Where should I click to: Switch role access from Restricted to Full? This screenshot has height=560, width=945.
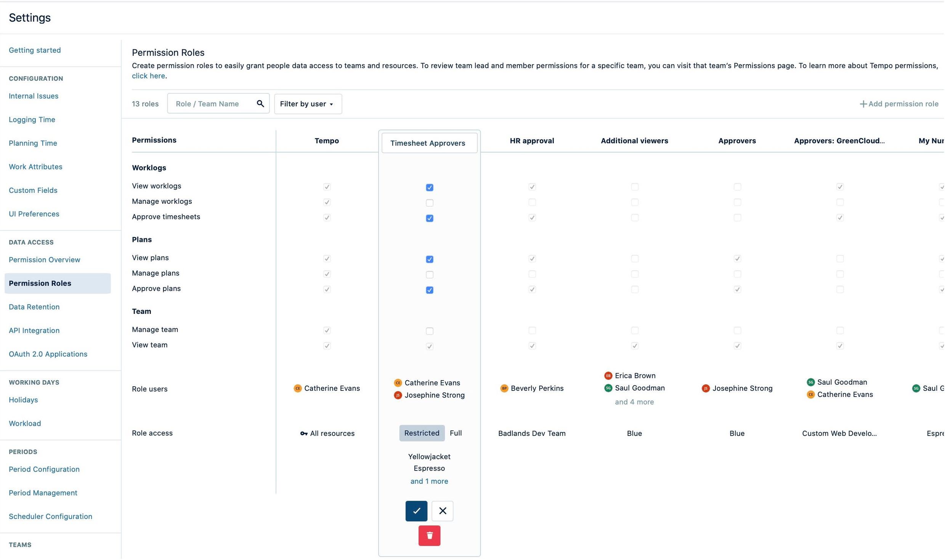click(456, 433)
